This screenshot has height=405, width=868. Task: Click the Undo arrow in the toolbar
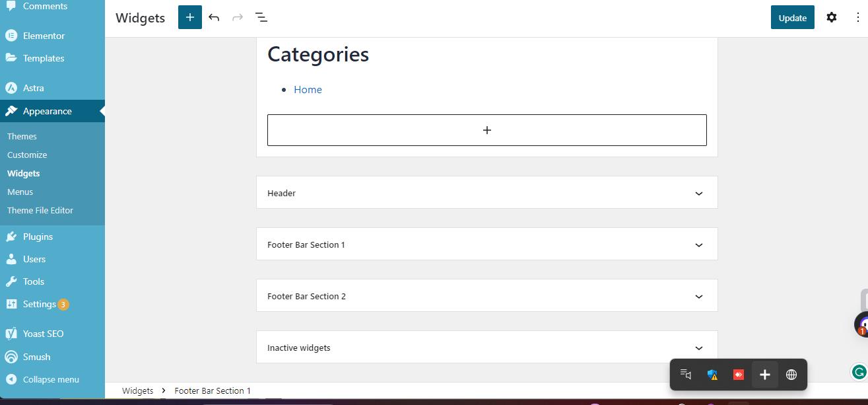pyautogui.click(x=214, y=17)
